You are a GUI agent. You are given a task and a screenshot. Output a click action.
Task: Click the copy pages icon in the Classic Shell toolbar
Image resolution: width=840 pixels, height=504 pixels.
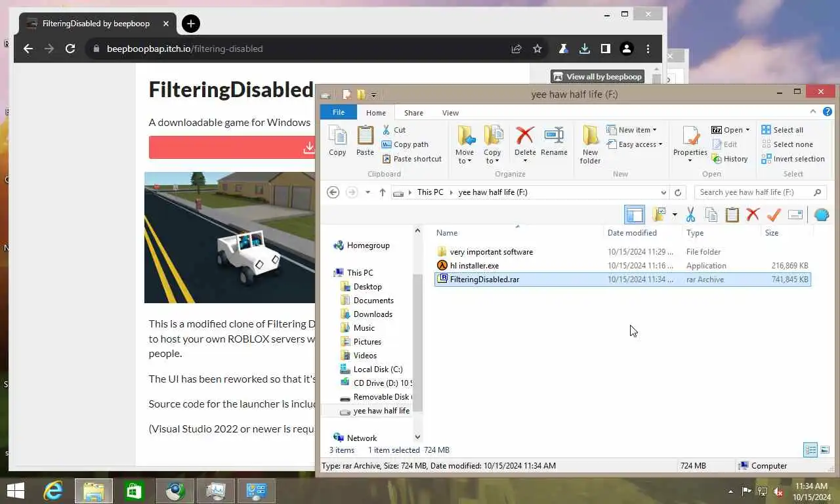click(x=711, y=214)
